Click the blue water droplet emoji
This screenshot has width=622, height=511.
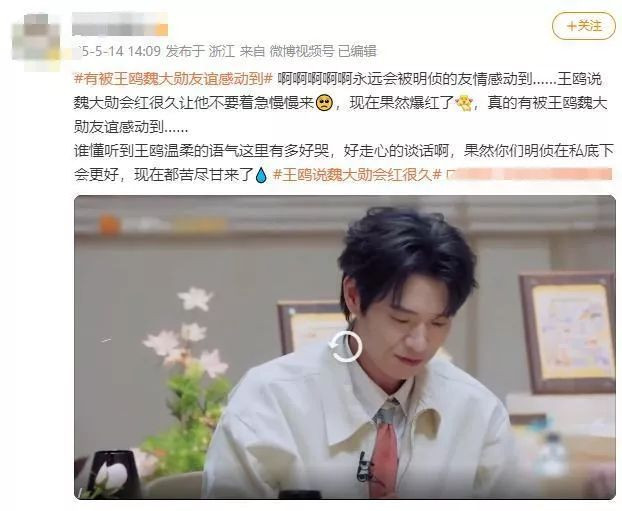261,175
